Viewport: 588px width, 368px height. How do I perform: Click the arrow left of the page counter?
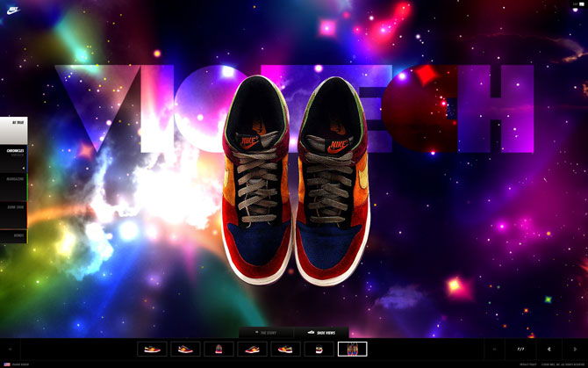click(x=494, y=350)
